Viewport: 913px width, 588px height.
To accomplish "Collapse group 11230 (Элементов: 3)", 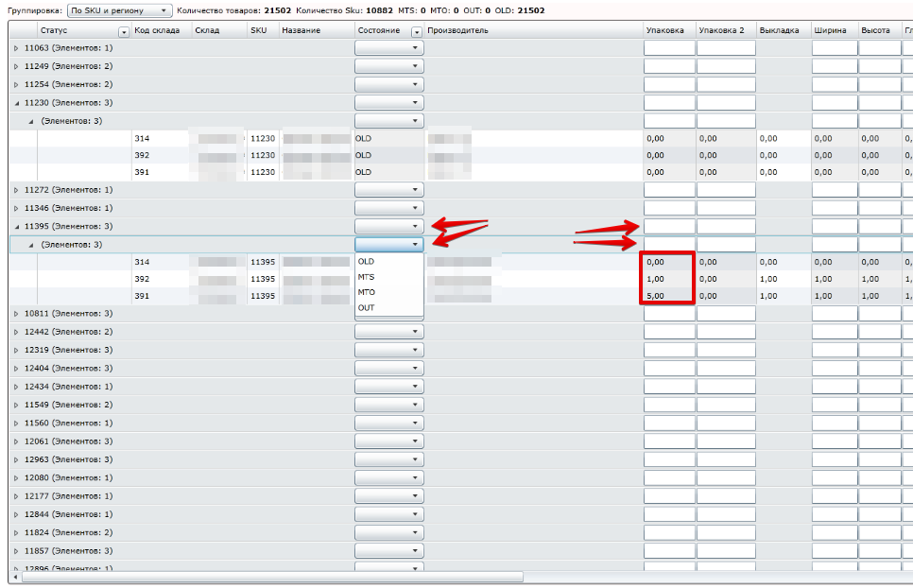I will pyautogui.click(x=16, y=103).
